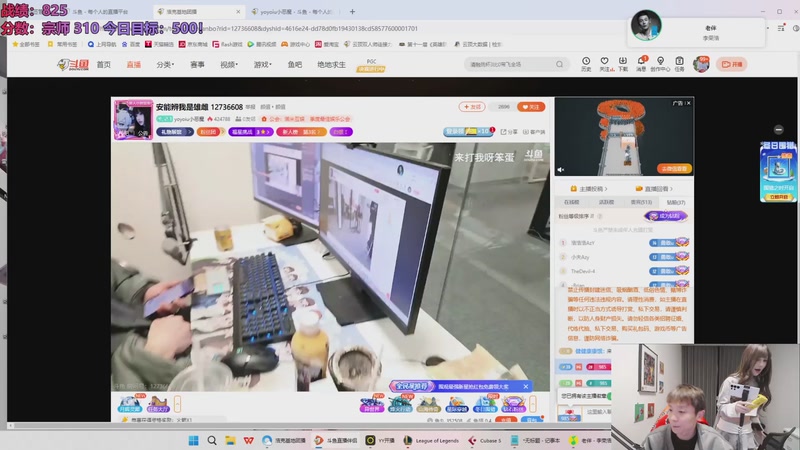
Task: Open 直播回看 link
Action: [x=654, y=189]
